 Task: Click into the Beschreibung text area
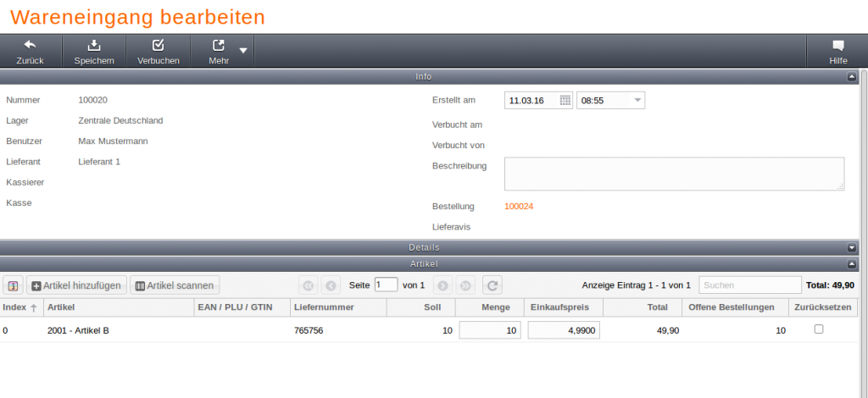point(674,174)
